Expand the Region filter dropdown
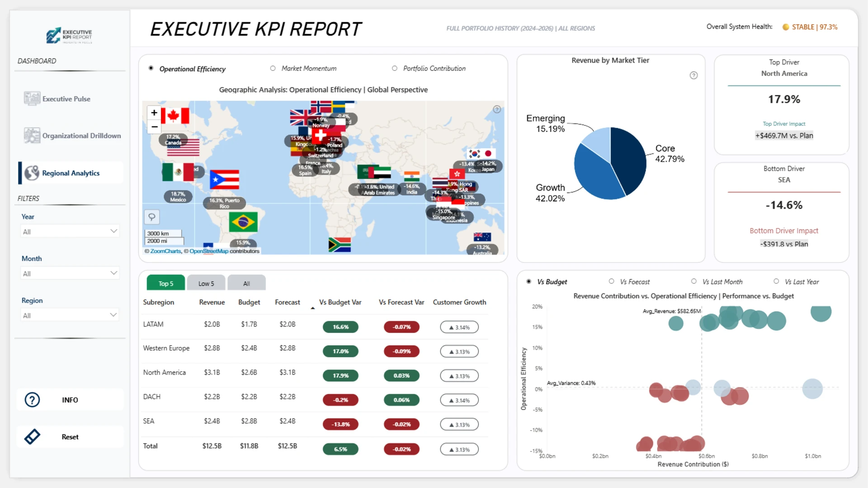 (69, 314)
